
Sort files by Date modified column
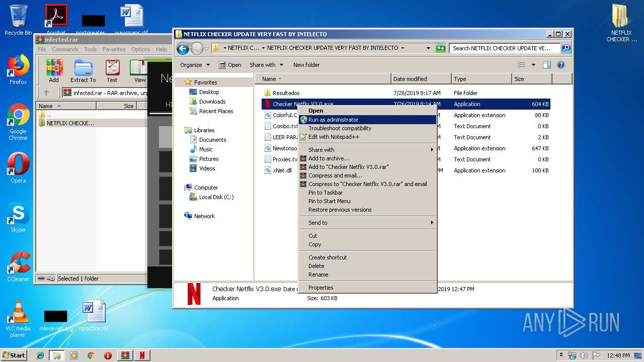421,79
